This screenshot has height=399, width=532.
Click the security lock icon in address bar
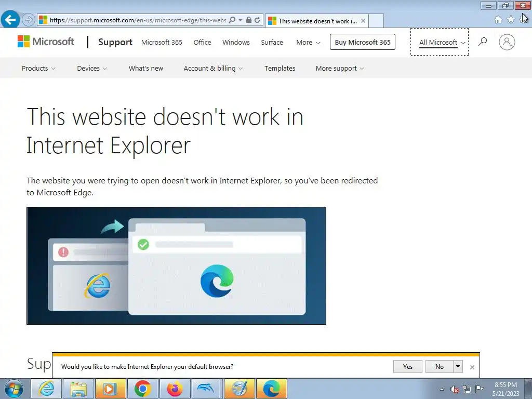(249, 20)
